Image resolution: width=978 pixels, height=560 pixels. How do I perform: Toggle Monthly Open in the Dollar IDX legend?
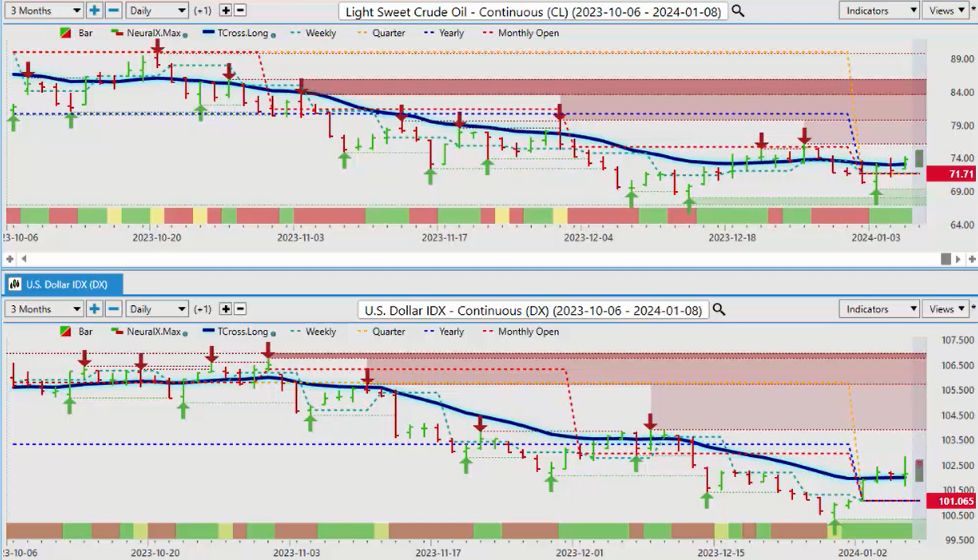520,332
